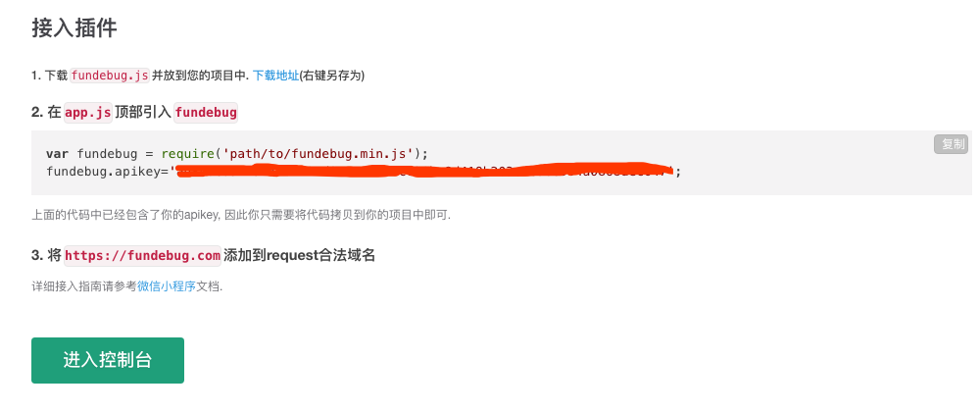Click the (右键另存为) hint text
Image resolution: width=980 pixels, height=412 pixels.
click(x=332, y=76)
